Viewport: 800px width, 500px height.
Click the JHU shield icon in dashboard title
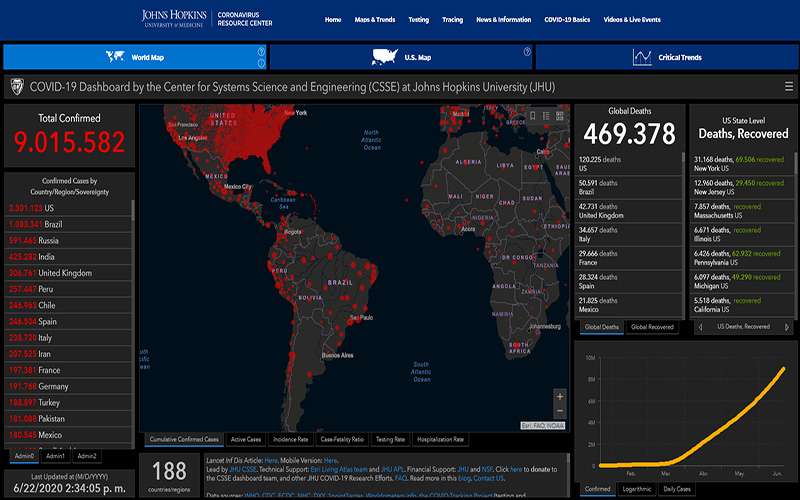coord(17,87)
